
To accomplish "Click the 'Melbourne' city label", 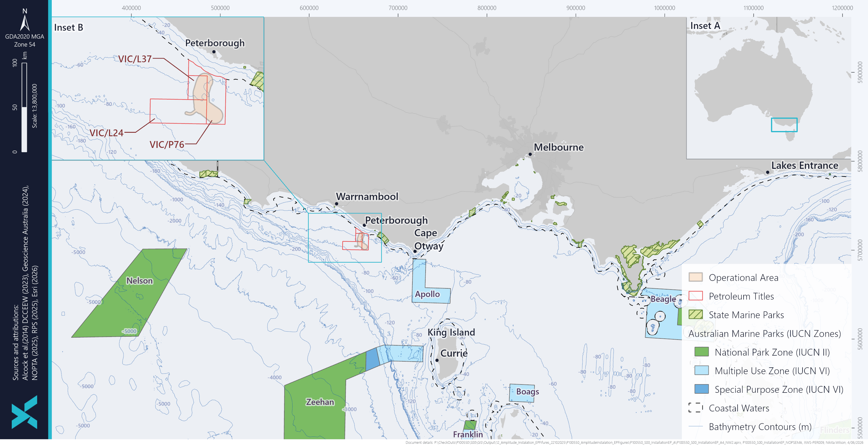I will click(x=559, y=147).
